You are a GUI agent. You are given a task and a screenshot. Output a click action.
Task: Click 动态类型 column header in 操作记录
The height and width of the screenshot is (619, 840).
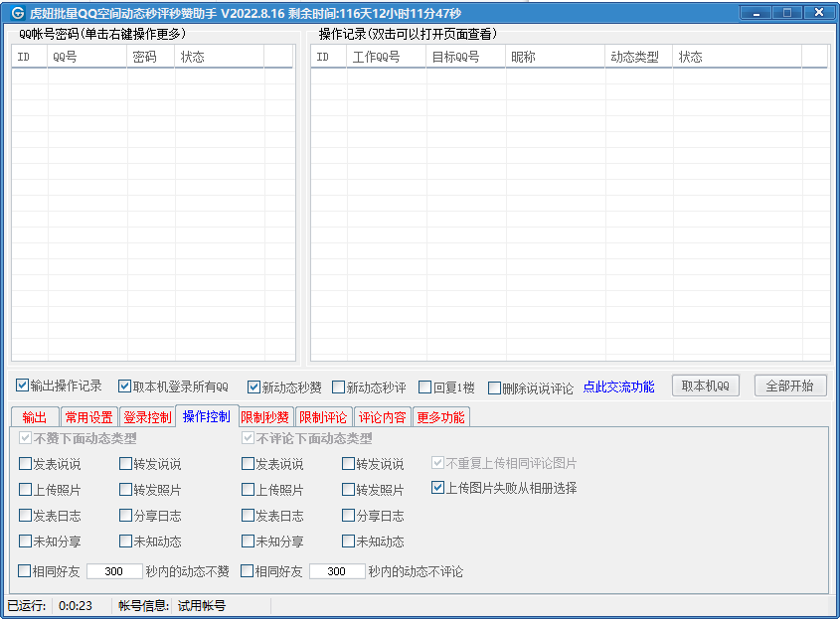pos(638,57)
